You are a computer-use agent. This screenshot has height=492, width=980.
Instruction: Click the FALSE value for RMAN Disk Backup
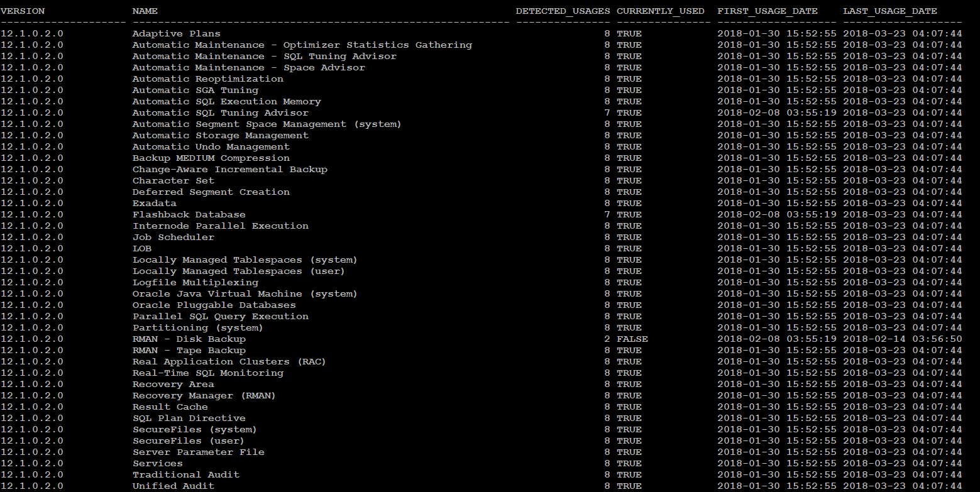pos(632,339)
